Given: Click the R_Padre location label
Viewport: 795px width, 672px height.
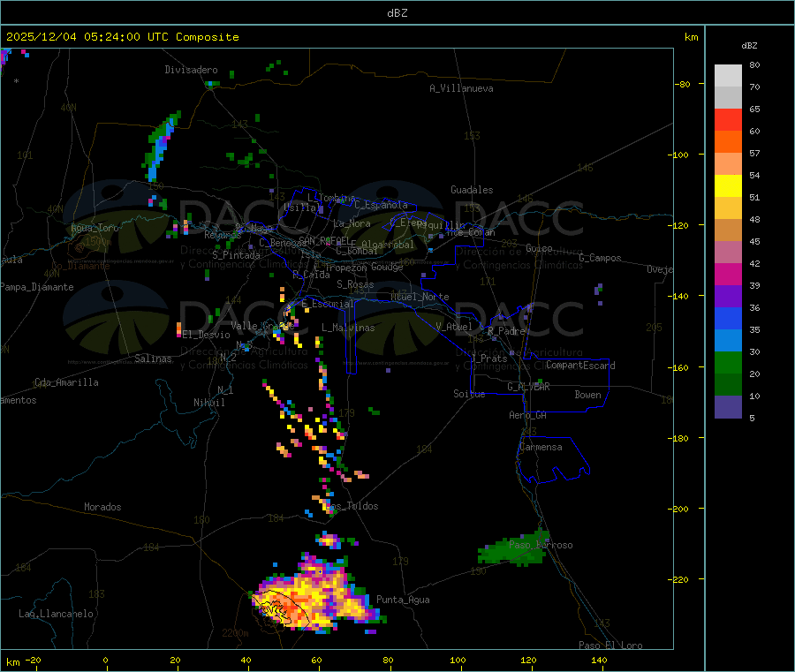Looking at the screenshot, I should click(x=506, y=331).
